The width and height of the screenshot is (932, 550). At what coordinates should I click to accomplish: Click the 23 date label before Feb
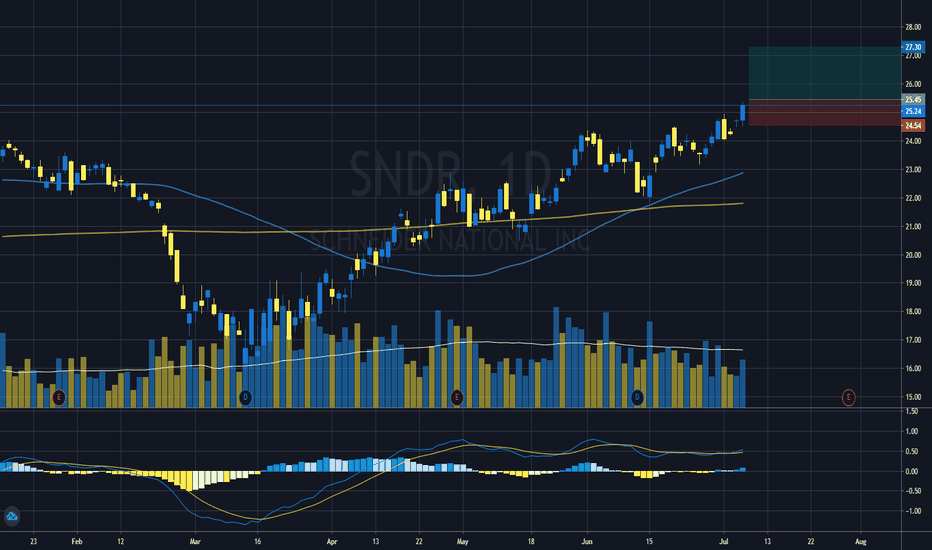(x=33, y=542)
